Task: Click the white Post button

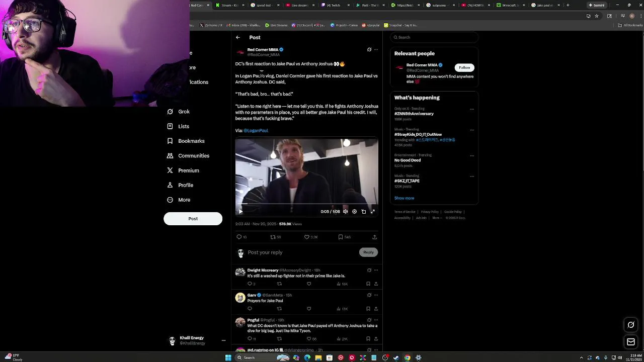Action: click(x=193, y=219)
